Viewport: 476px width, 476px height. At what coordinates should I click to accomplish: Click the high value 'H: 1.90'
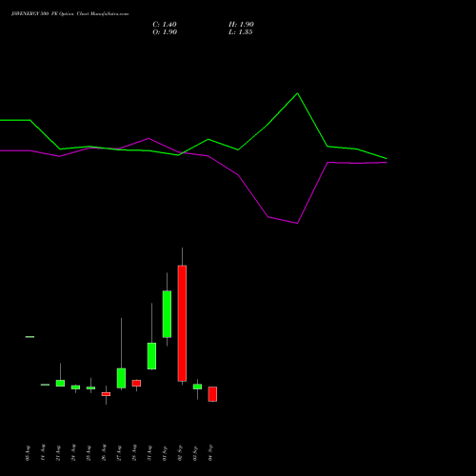click(241, 25)
